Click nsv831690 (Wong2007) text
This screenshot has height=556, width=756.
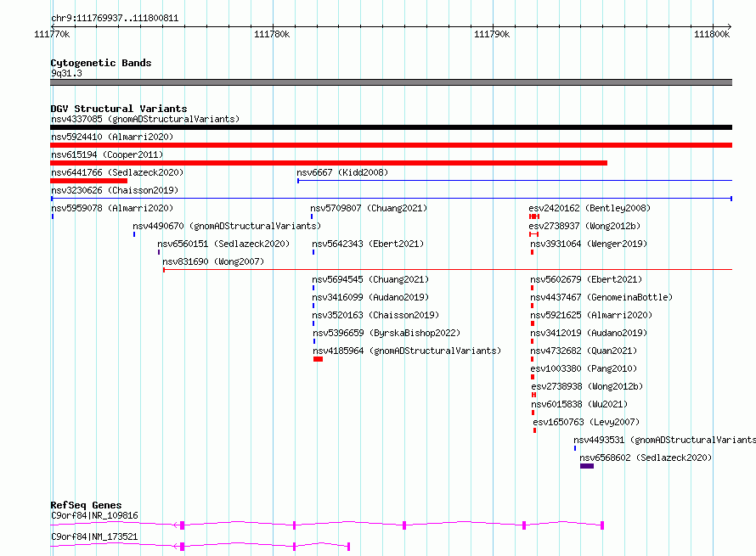pos(213,261)
